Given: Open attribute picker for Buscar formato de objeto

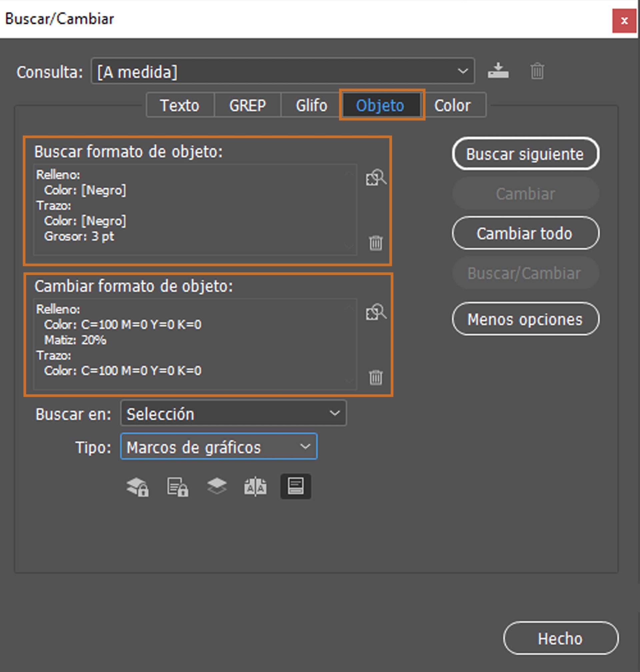Looking at the screenshot, I should pos(376,178).
